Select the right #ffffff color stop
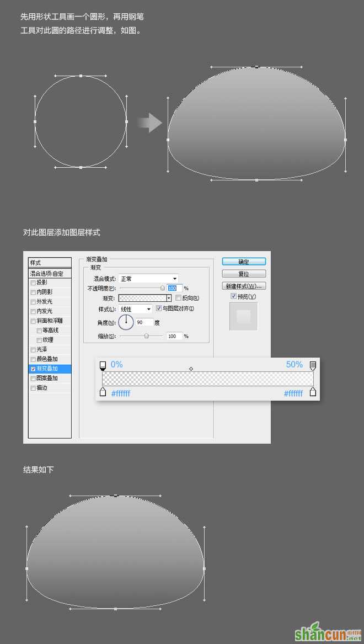The image size is (364, 644). click(x=313, y=391)
